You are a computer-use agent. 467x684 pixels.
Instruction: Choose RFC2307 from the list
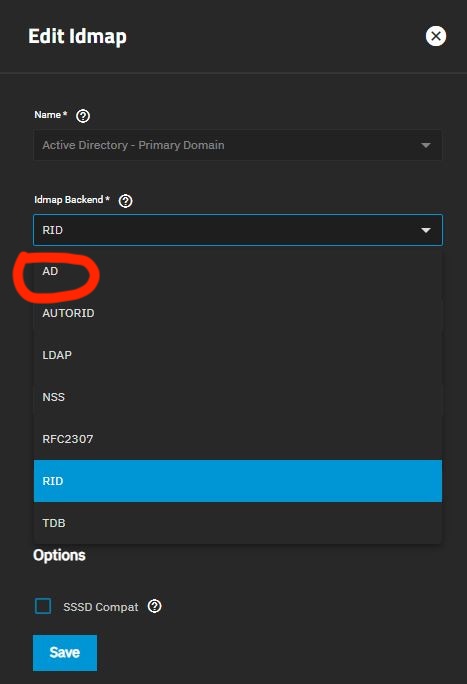238,439
